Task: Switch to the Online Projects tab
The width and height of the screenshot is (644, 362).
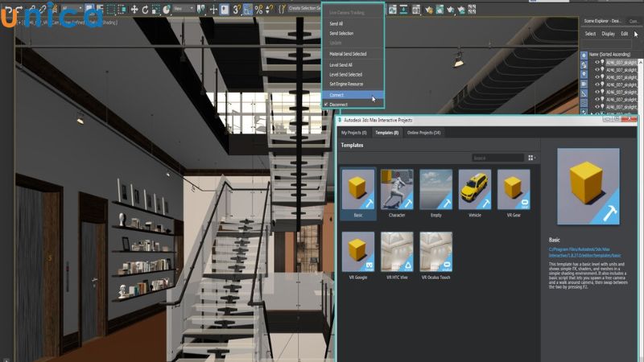Action: (424, 132)
